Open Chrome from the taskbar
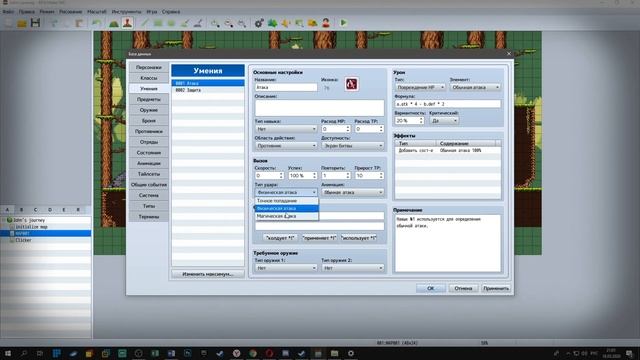The width and height of the screenshot is (640, 360). click(253, 353)
